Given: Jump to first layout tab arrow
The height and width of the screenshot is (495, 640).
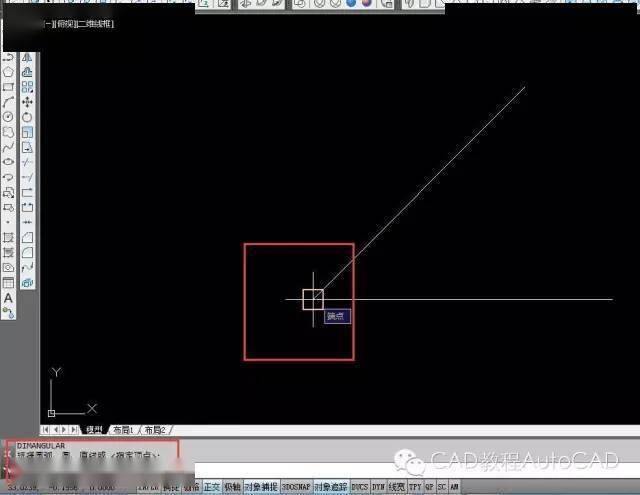Looking at the screenshot, I should point(46,430).
